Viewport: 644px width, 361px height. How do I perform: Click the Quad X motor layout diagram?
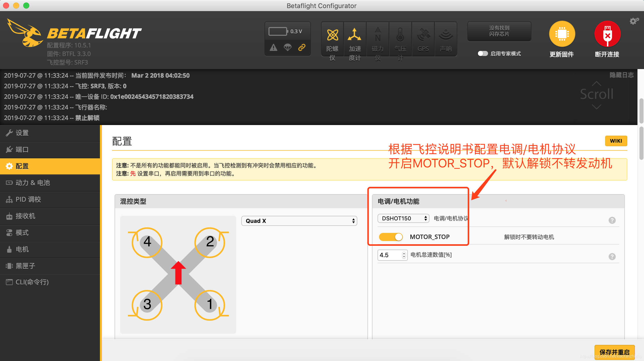pyautogui.click(x=178, y=274)
